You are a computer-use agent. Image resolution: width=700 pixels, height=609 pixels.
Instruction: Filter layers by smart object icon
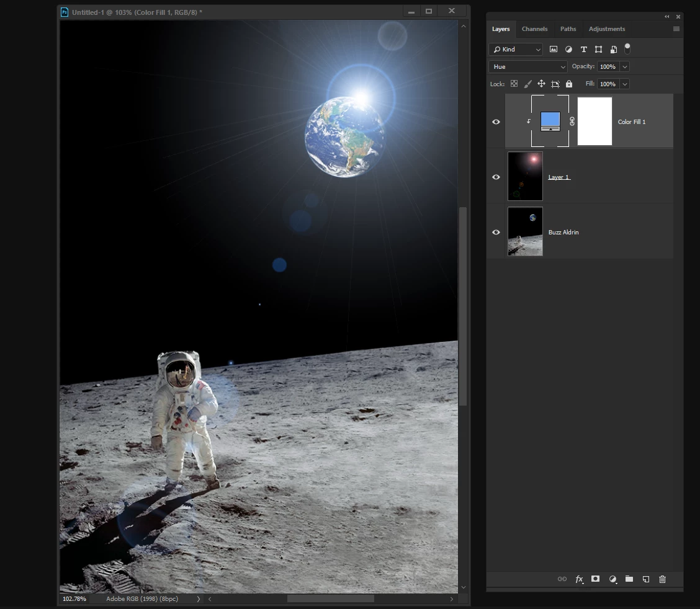614,49
